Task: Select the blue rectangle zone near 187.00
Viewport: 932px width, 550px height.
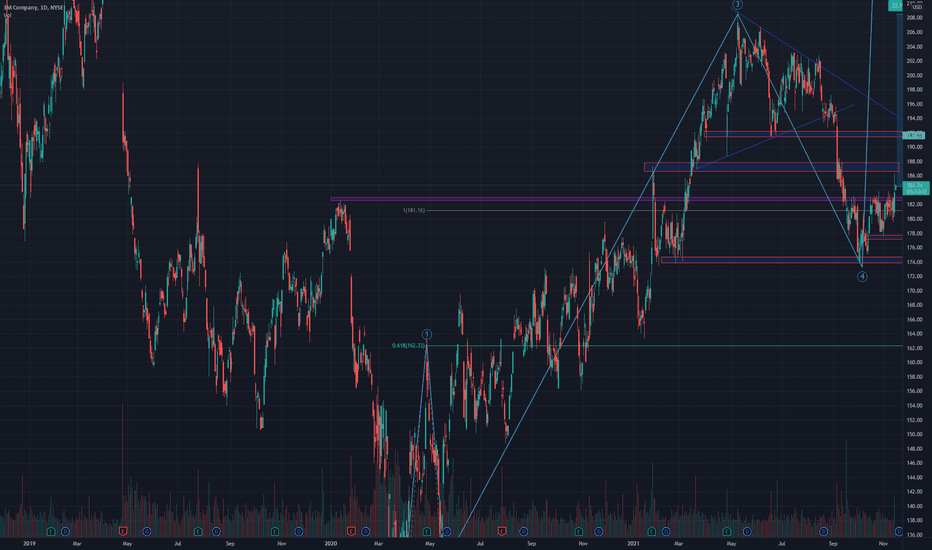Action: tap(772, 167)
